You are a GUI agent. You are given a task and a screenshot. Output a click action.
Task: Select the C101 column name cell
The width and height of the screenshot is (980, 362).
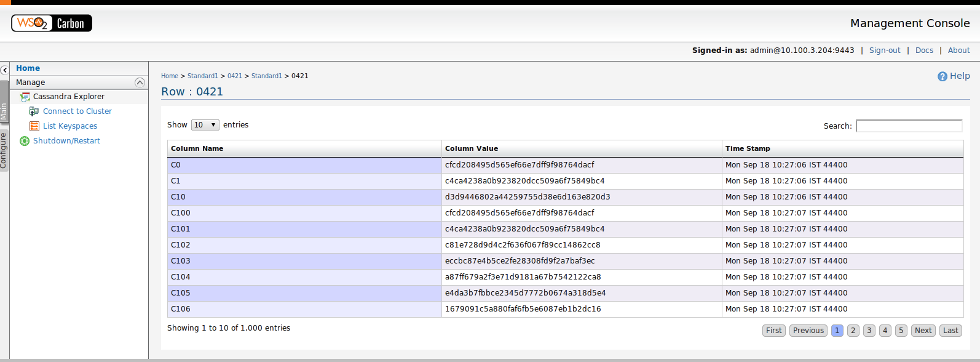pyautogui.click(x=304, y=229)
